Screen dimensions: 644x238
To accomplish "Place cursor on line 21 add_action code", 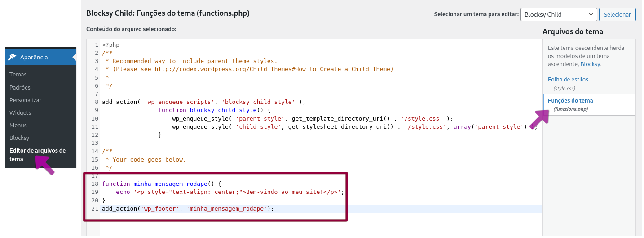I will click(188, 209).
